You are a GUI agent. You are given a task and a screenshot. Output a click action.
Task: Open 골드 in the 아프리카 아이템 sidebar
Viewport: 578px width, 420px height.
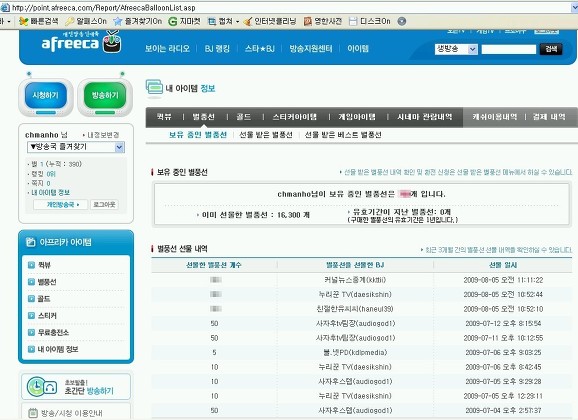click(44, 299)
